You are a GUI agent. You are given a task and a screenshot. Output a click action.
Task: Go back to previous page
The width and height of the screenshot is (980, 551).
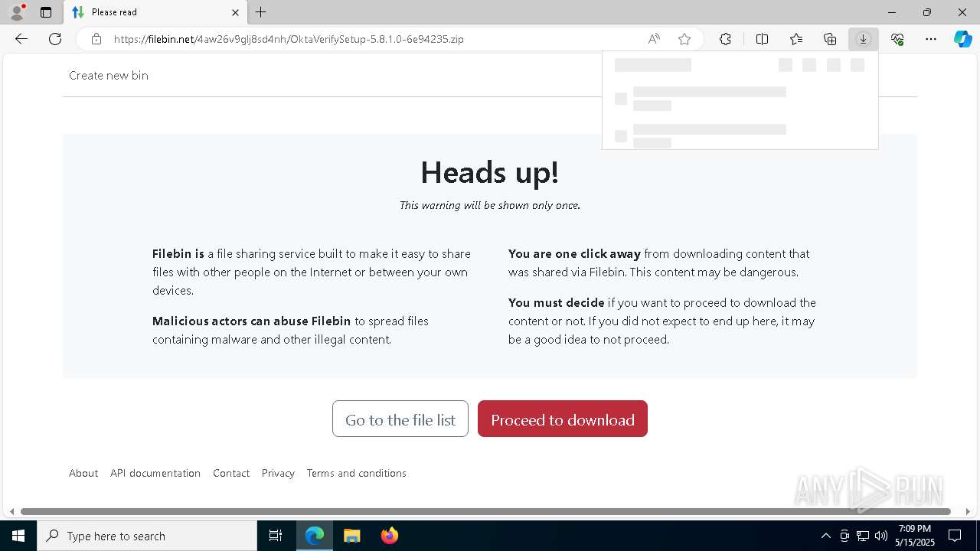pos(21,39)
